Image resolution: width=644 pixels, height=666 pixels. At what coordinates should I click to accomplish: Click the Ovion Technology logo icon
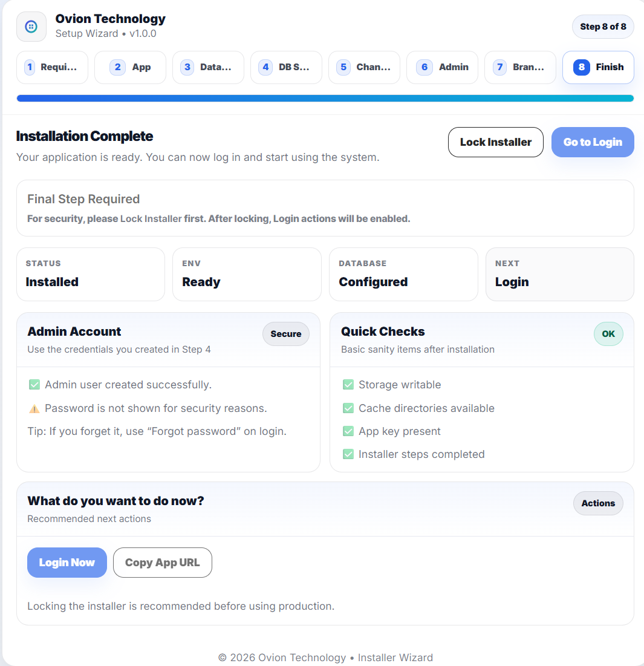(31, 27)
